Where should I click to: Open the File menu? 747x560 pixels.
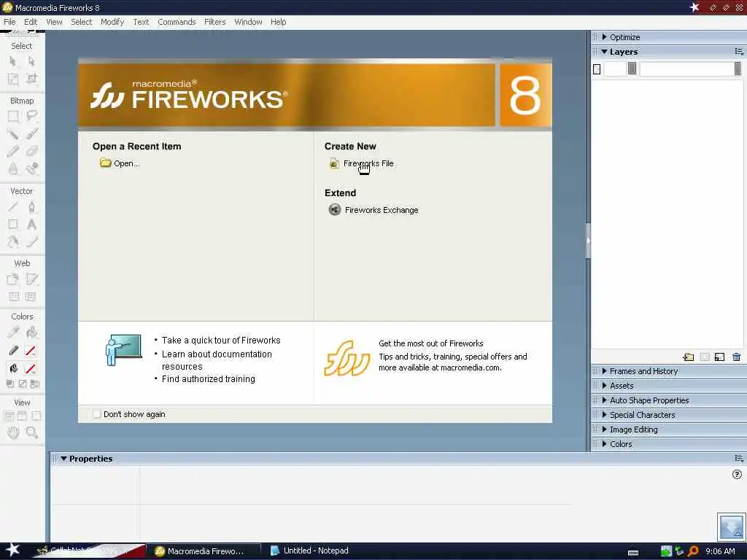click(x=9, y=22)
